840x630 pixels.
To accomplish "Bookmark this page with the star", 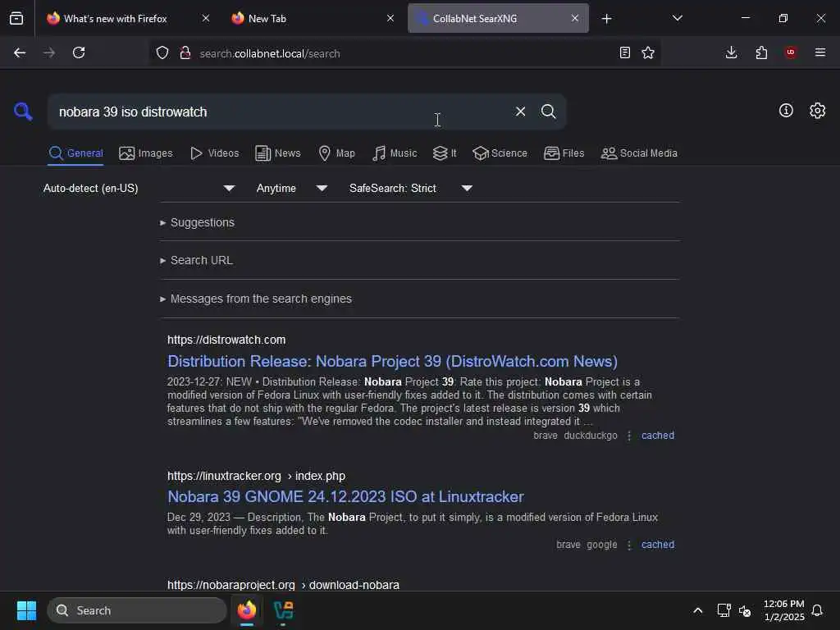I will point(648,52).
